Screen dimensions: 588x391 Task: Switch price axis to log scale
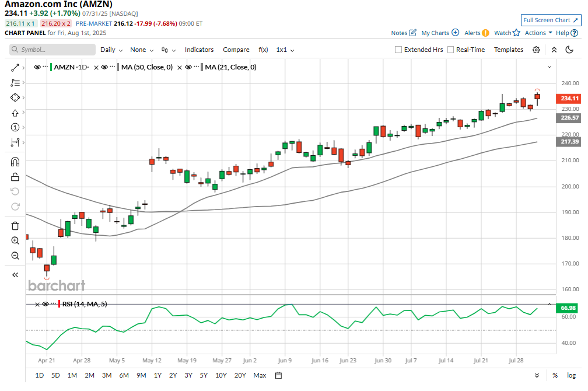(571, 375)
